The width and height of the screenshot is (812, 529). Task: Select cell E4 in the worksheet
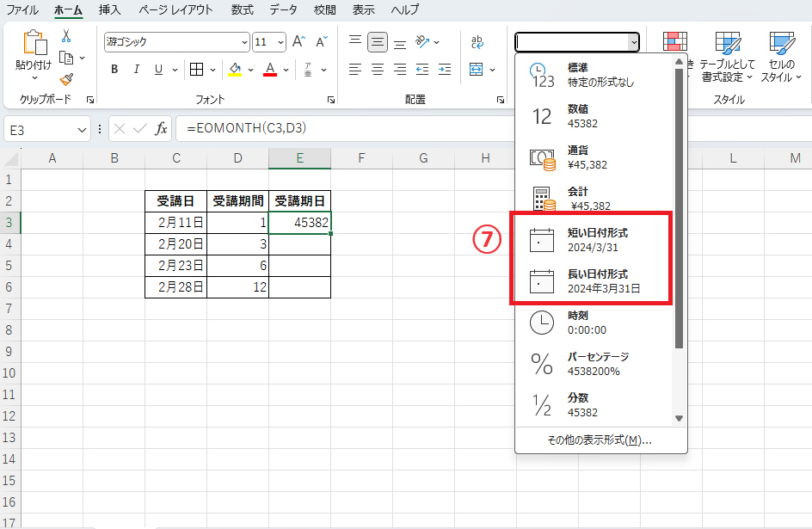[x=299, y=244]
